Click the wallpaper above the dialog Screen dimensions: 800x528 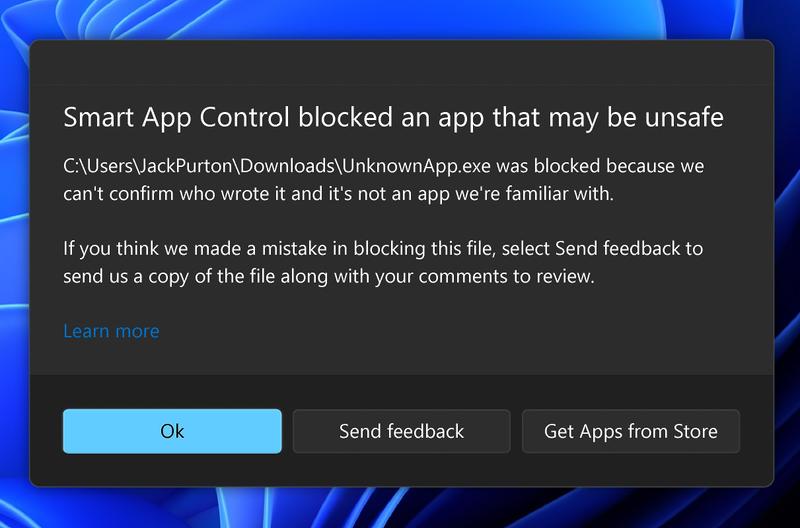(402, 19)
